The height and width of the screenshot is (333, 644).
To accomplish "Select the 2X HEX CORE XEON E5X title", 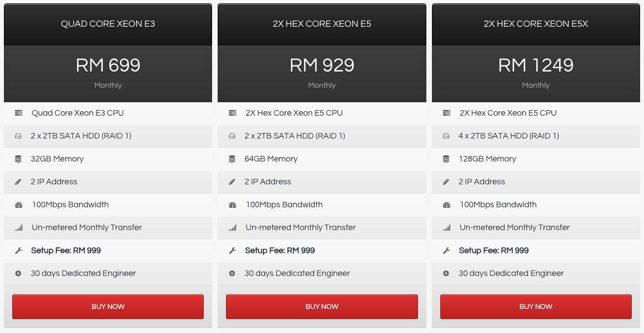I will point(536,24).
